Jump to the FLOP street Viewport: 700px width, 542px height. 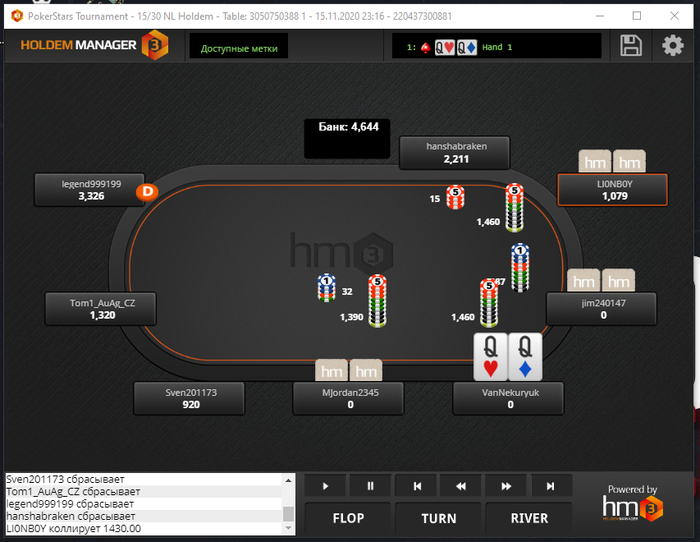pos(348,518)
